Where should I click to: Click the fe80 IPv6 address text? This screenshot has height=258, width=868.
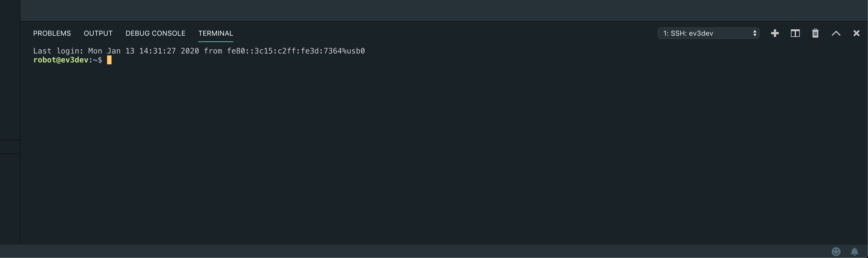(295, 51)
